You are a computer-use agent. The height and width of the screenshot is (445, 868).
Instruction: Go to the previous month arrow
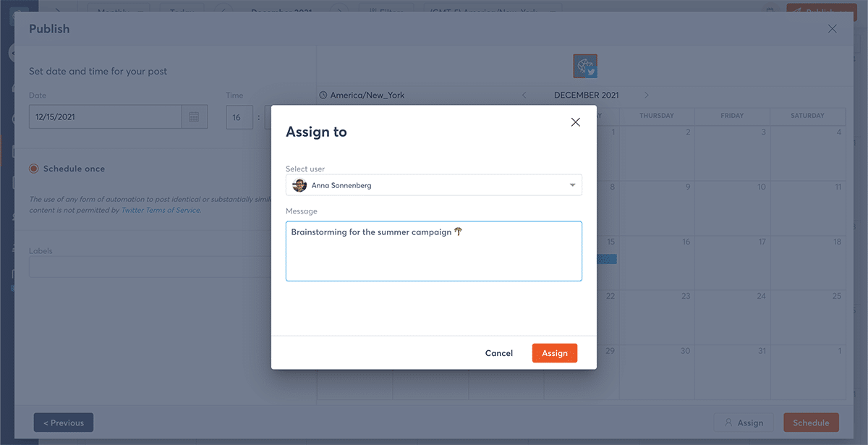[524, 95]
